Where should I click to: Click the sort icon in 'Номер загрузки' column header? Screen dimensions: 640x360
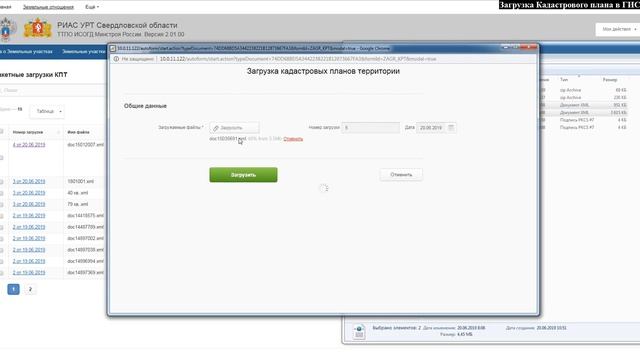[58, 132]
